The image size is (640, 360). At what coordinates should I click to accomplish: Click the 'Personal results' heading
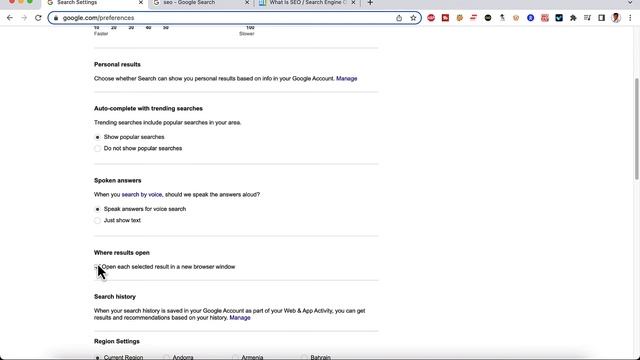pos(117,64)
